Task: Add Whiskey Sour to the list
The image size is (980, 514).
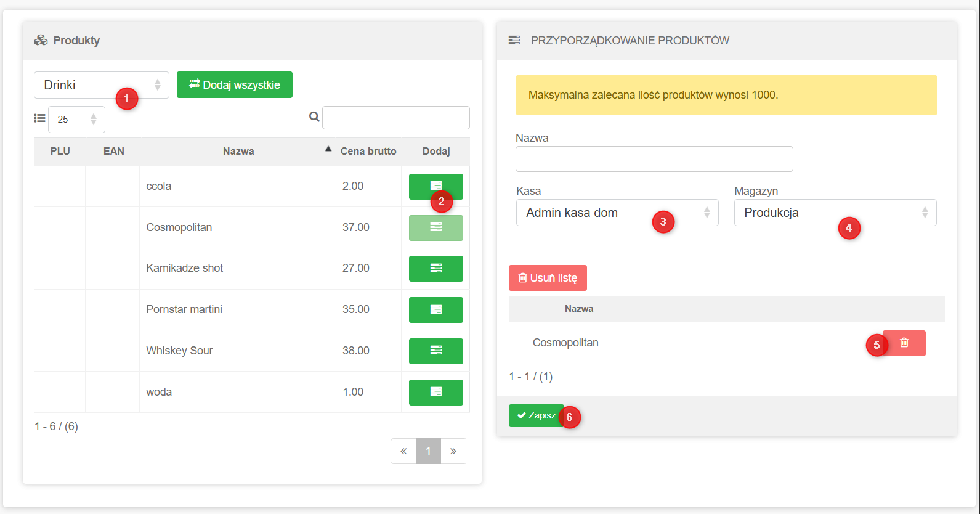Action: tap(435, 351)
